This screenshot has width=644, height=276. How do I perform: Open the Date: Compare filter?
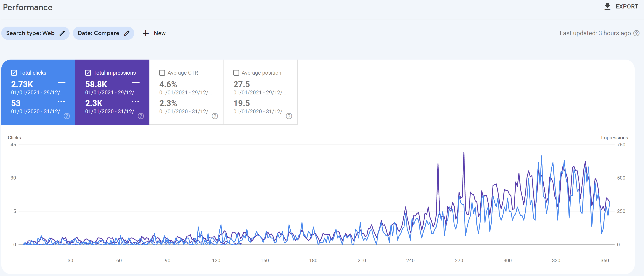(98, 33)
